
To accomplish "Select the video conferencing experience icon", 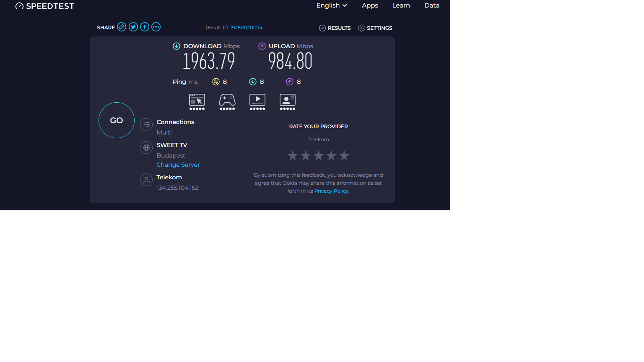I will pos(288,102).
